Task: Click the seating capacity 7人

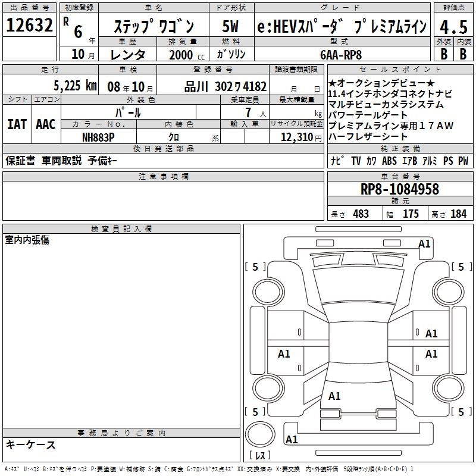Action: (256, 113)
